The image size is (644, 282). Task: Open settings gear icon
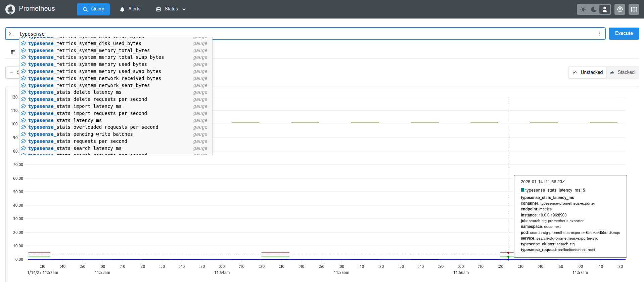coord(620,9)
